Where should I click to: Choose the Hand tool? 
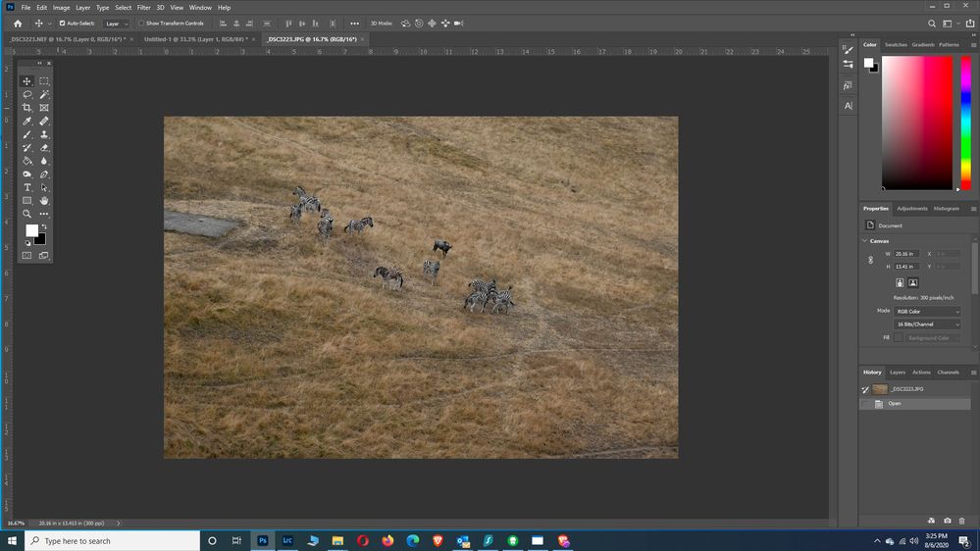tap(44, 201)
